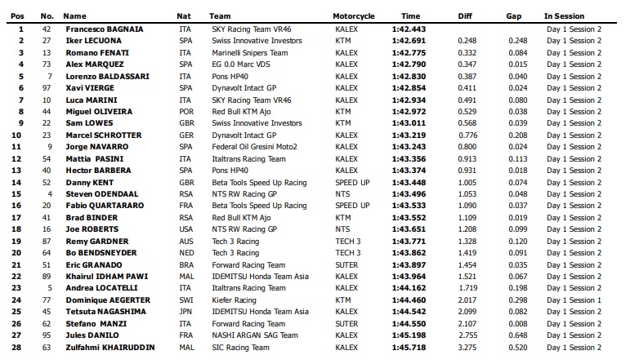Select rider Francesco BAGNAIA

105,29
